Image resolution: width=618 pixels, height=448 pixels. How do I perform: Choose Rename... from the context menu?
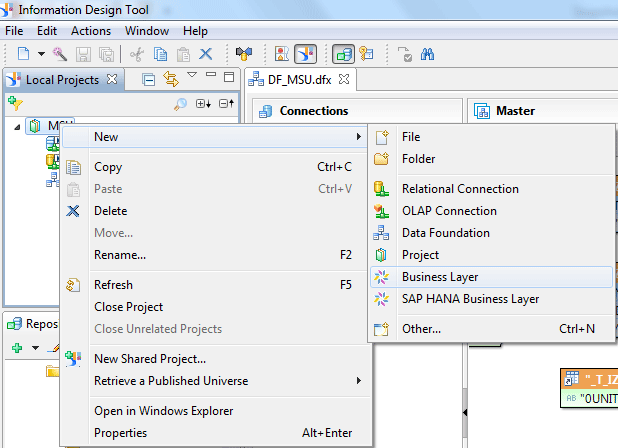pos(214,255)
